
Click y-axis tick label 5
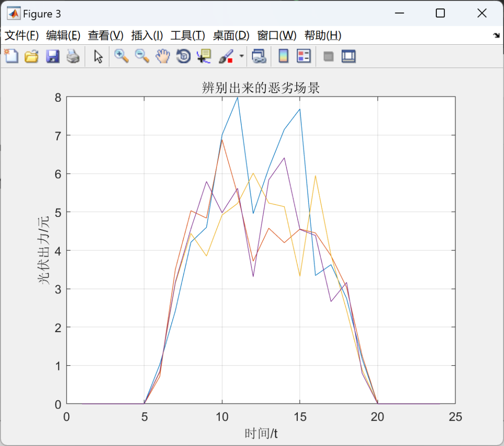tap(58, 212)
